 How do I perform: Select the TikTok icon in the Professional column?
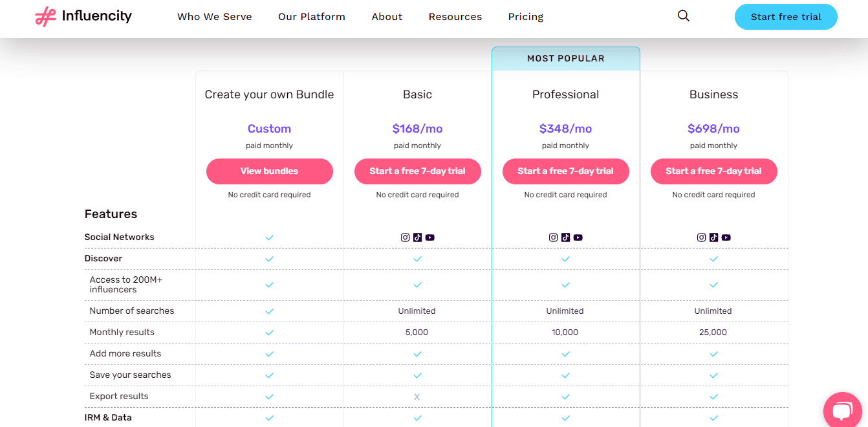[x=565, y=237]
